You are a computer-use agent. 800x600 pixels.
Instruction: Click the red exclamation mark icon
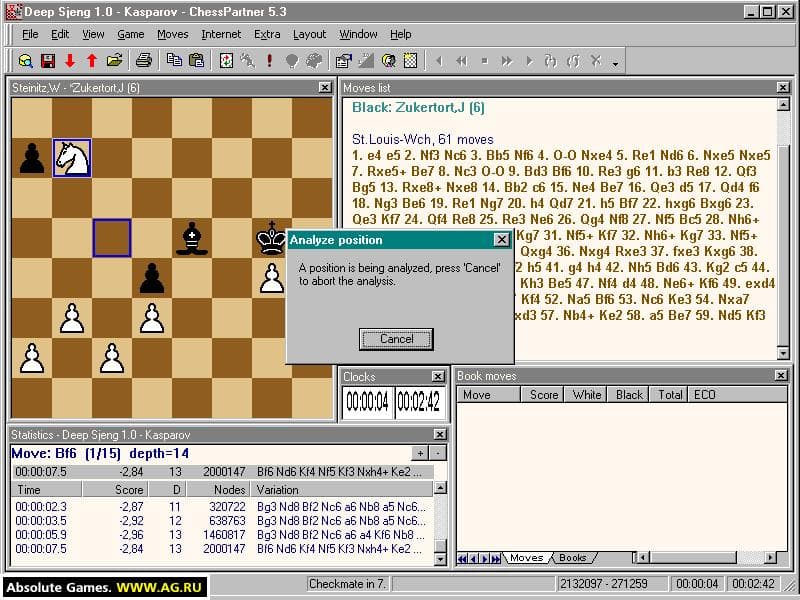269,61
